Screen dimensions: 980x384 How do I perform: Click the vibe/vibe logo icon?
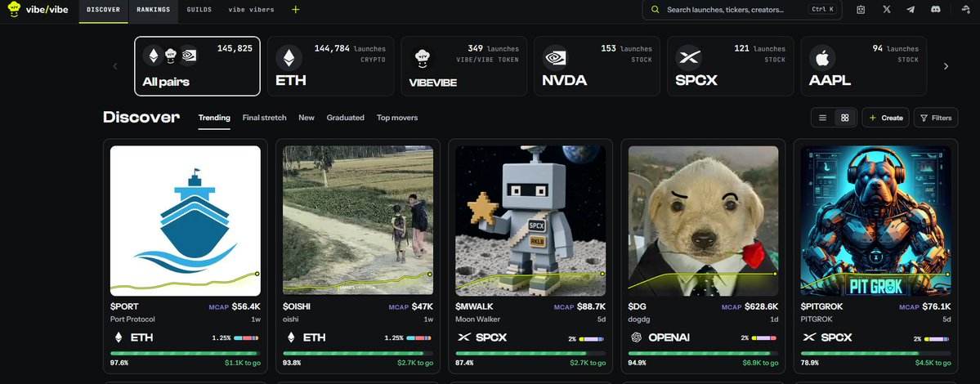tap(14, 9)
